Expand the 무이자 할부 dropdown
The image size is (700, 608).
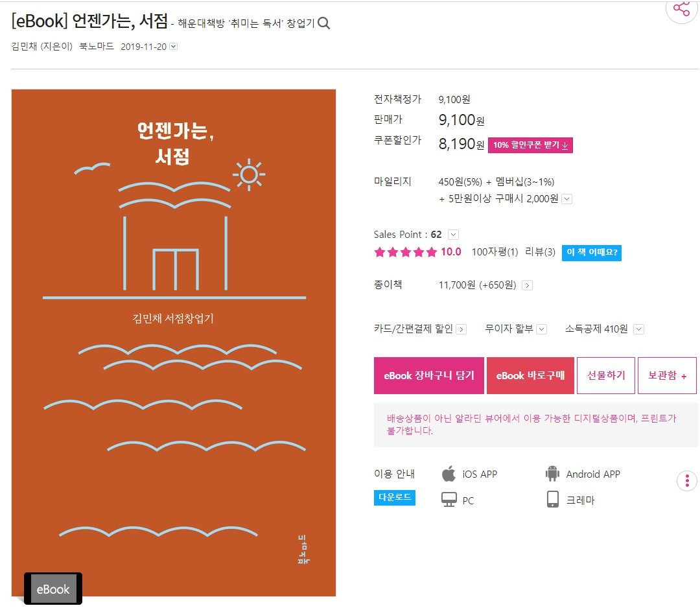[x=542, y=329]
